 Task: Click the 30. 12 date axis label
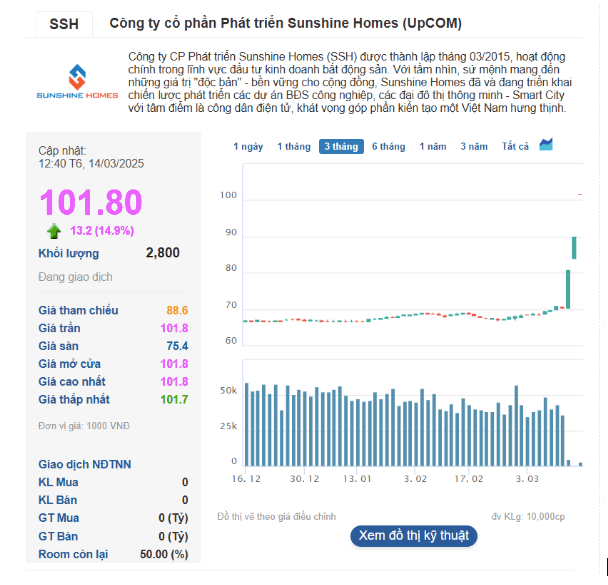tap(305, 479)
